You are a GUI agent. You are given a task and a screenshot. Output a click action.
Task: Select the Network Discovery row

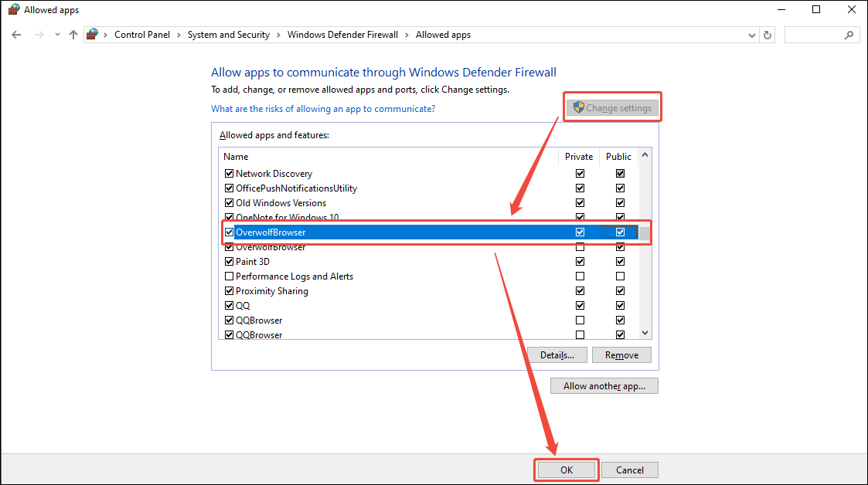tap(430, 174)
